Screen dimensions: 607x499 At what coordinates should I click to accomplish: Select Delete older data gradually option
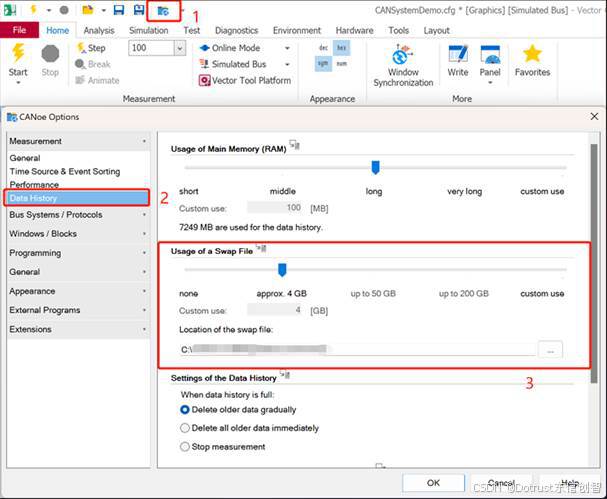(x=238, y=410)
